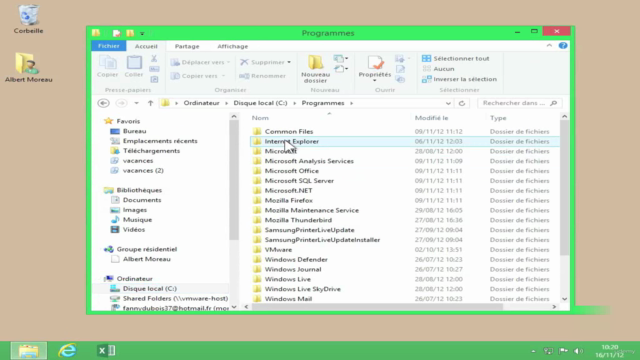
Task: Open the quick access toolbar dropdown
Action: [142, 33]
